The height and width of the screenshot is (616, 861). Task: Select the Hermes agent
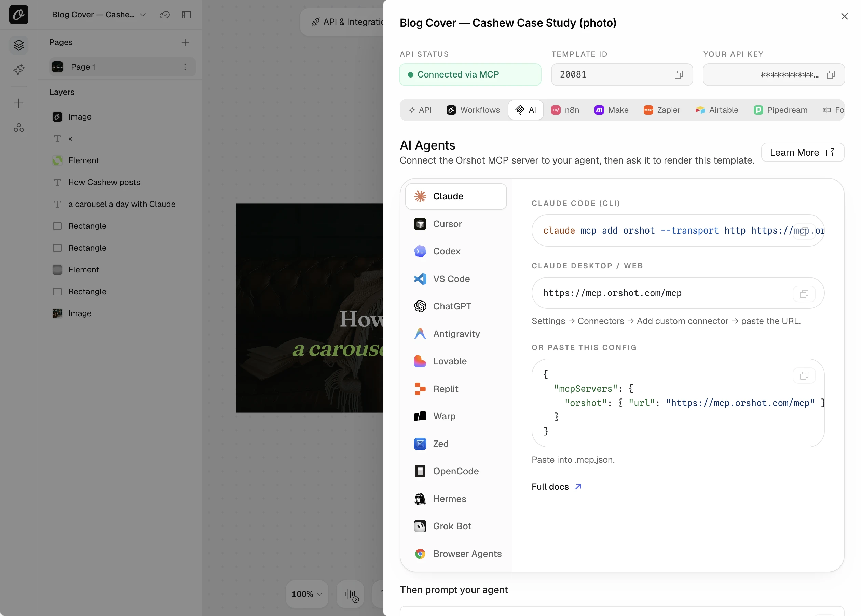click(x=456, y=499)
